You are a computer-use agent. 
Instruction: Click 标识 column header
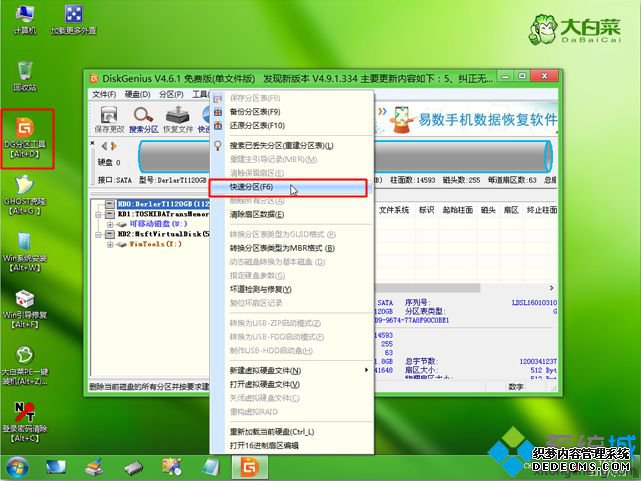point(426,210)
